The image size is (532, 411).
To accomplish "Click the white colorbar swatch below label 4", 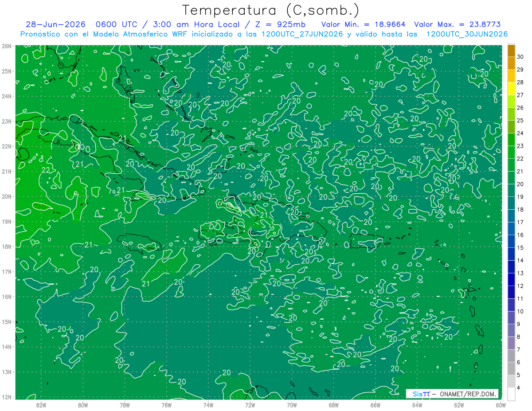I will pos(511,394).
